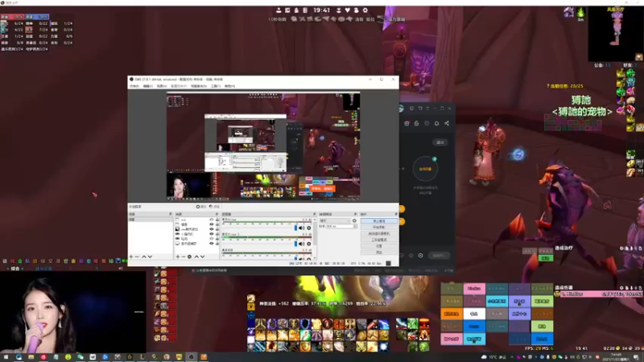644x362 pixels.
Task: Toggle visibility of the display capture source
Action: click(x=212, y=244)
